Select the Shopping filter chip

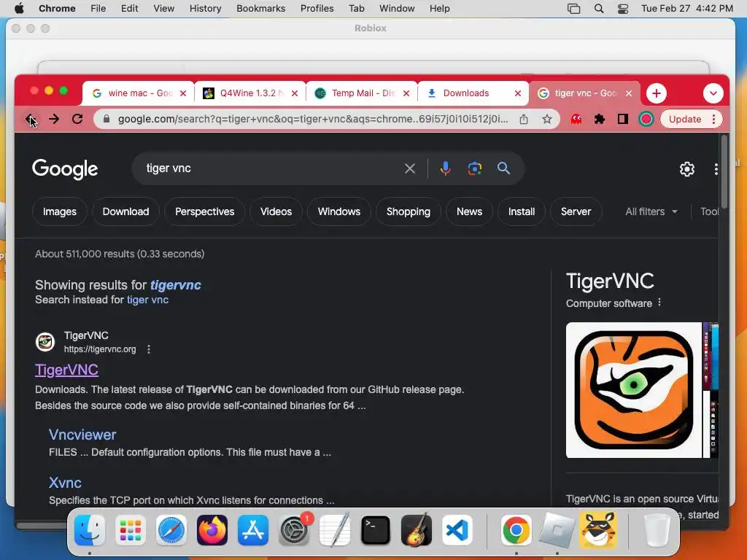point(409,211)
